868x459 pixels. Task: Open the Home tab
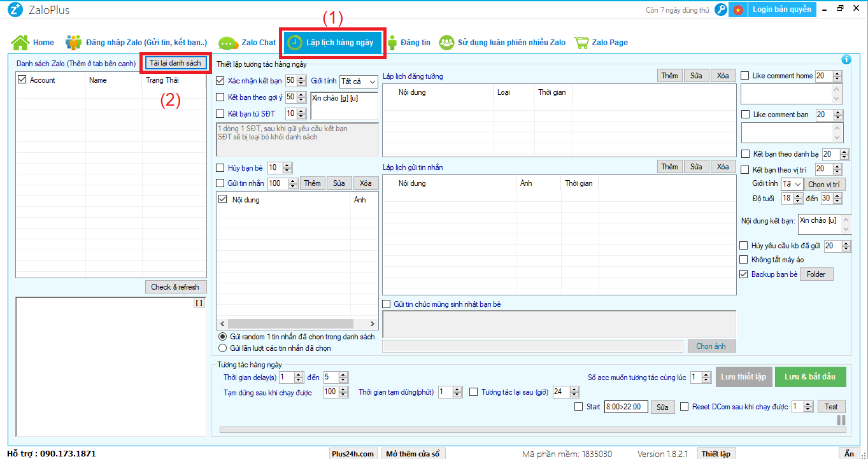click(33, 43)
